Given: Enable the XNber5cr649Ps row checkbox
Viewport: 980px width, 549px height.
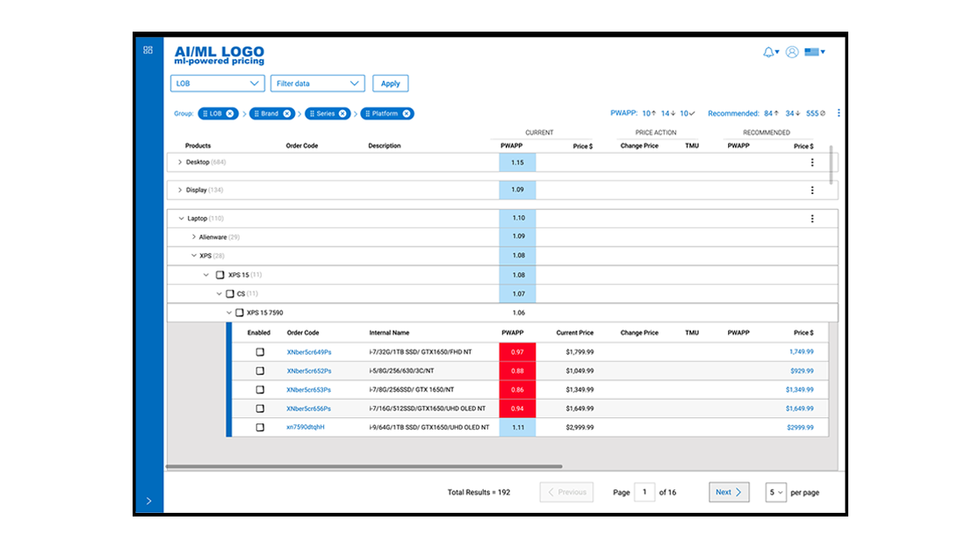Looking at the screenshot, I should coord(260,352).
